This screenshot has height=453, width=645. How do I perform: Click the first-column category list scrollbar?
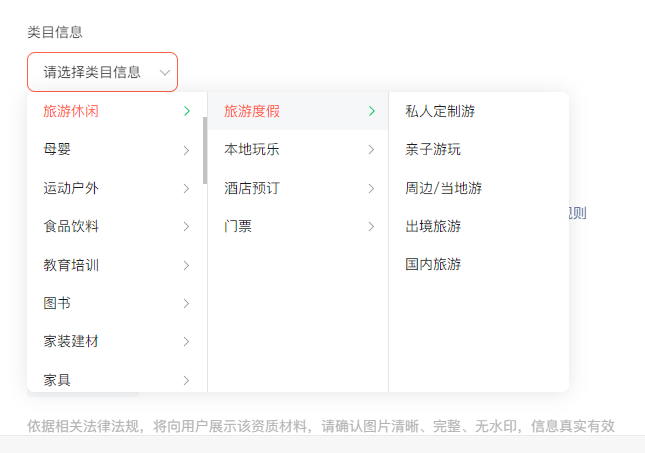click(205, 150)
